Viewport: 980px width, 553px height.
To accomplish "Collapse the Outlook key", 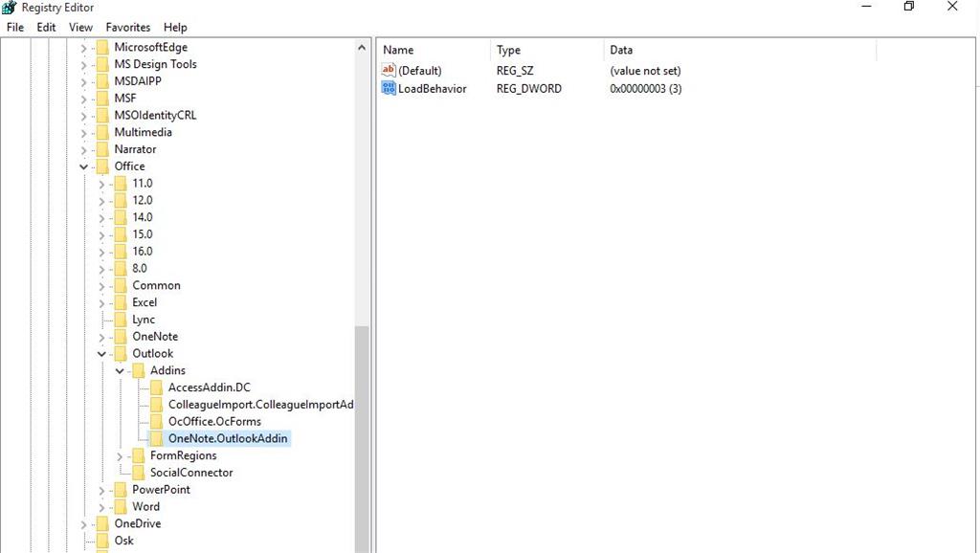I will coord(101,354).
